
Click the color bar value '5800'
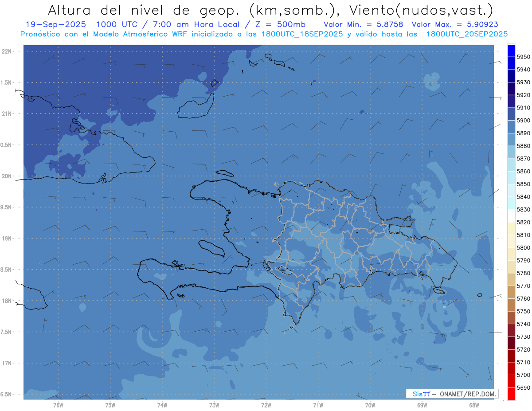pyautogui.click(x=524, y=248)
